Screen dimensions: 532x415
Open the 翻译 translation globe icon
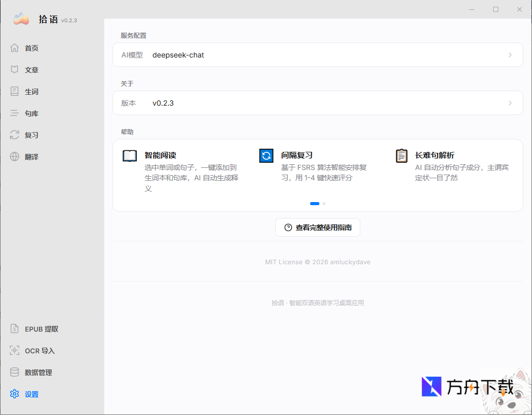[x=15, y=156]
